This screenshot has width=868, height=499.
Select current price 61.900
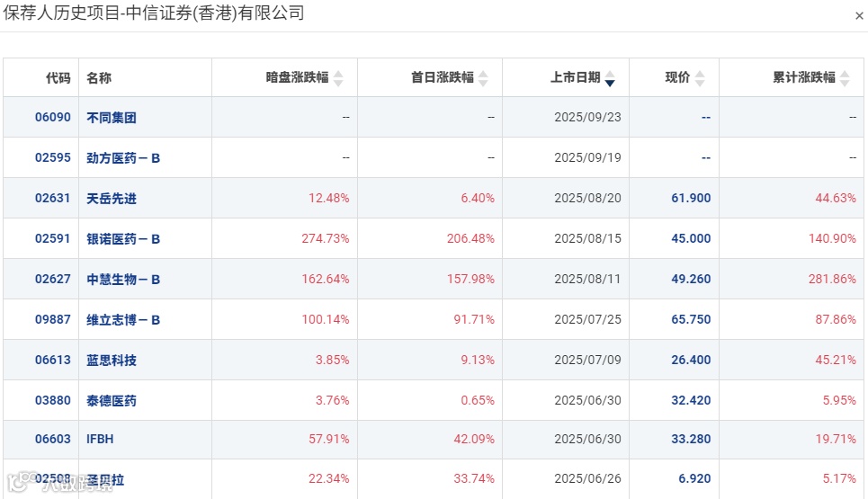click(x=691, y=198)
